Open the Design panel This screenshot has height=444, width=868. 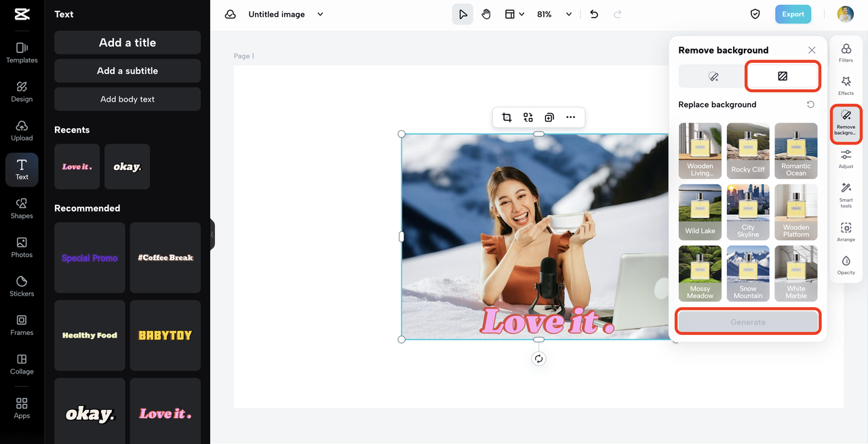coord(22,92)
